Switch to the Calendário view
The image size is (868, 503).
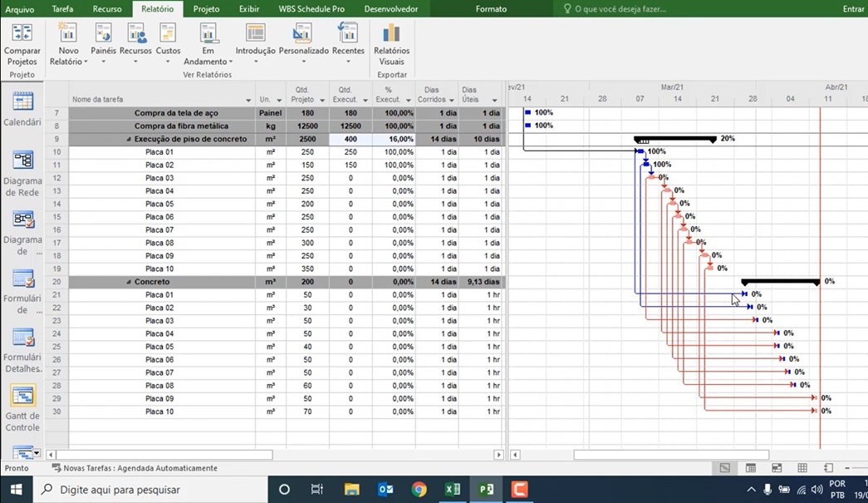(22, 109)
